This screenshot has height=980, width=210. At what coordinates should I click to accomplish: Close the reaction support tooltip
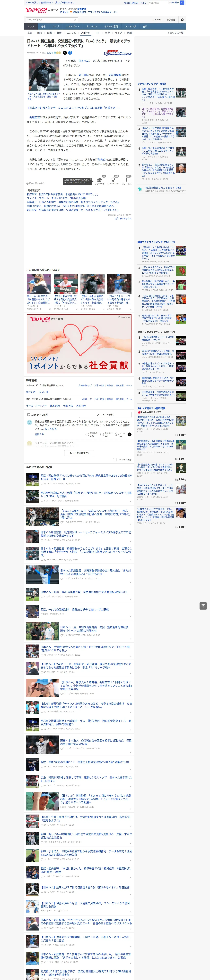pyautogui.click(x=91, y=179)
